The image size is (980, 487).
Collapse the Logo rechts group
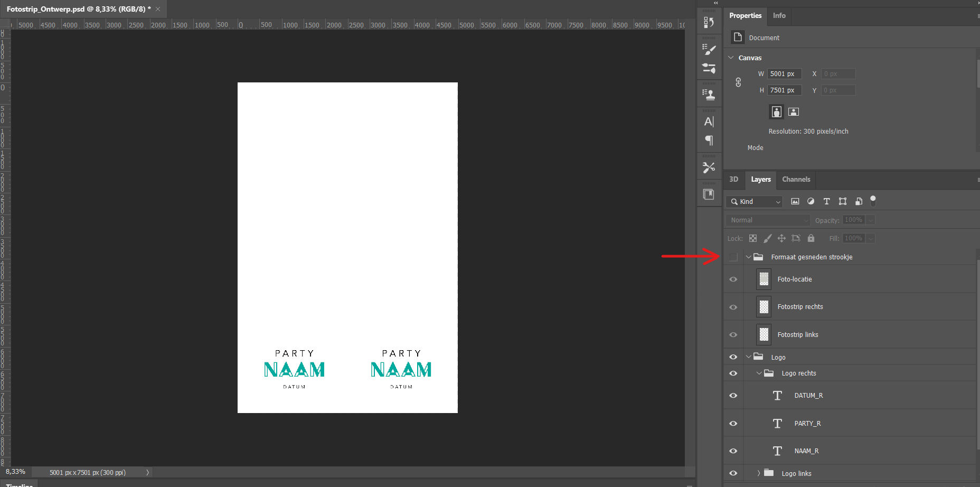(x=759, y=373)
